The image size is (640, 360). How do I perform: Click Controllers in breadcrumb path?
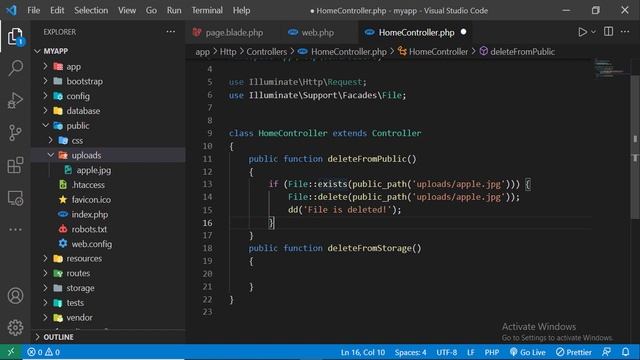tap(267, 51)
